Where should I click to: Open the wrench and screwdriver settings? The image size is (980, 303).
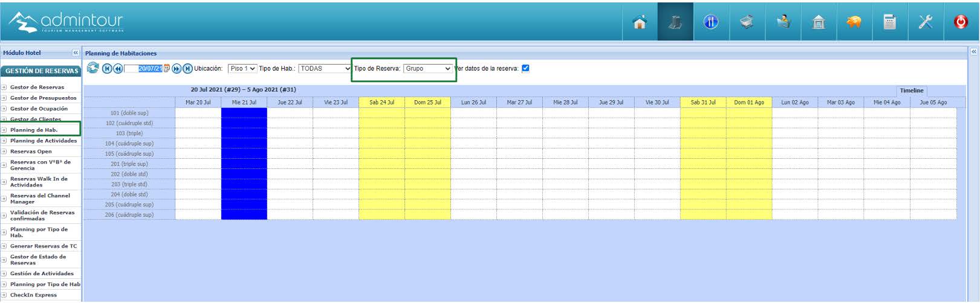925,22
